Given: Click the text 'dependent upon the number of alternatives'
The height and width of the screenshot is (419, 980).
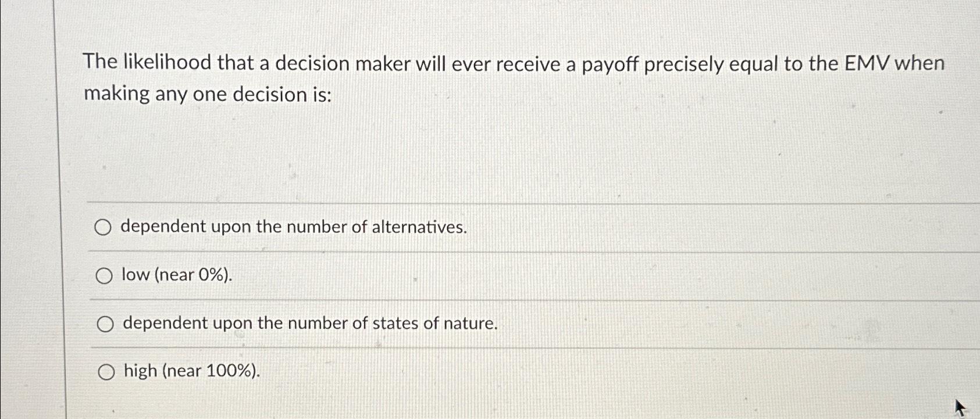Looking at the screenshot, I should pyautogui.click(x=294, y=227).
